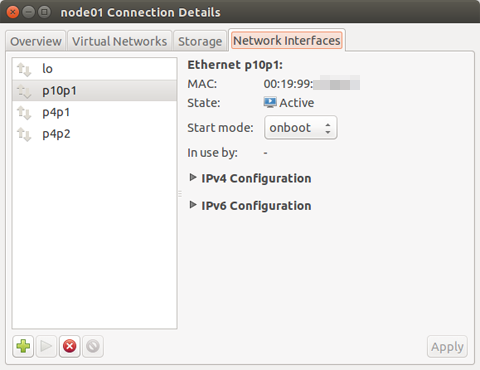The width and height of the screenshot is (480, 370).
Task: Open the Start mode onboot dropdown
Action: point(301,128)
